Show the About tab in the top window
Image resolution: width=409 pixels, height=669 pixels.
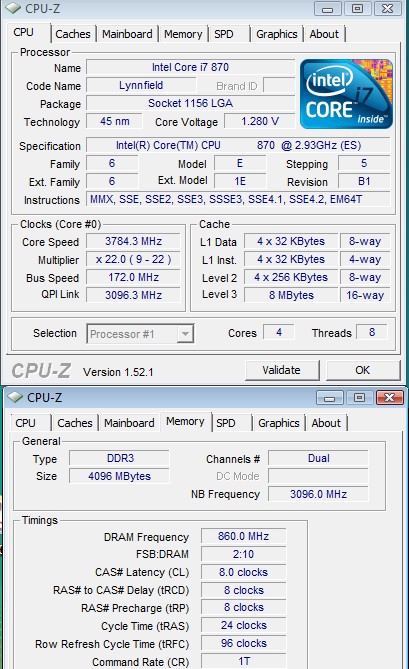324,34
